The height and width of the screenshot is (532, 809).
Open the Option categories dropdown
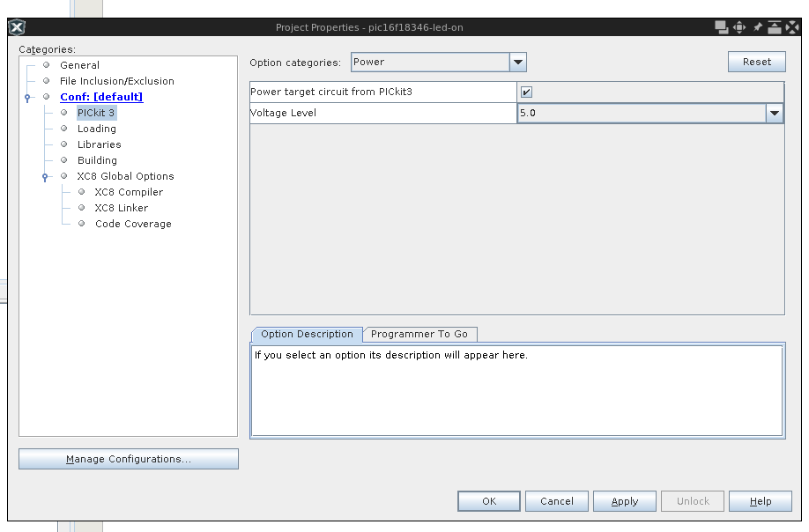518,63
